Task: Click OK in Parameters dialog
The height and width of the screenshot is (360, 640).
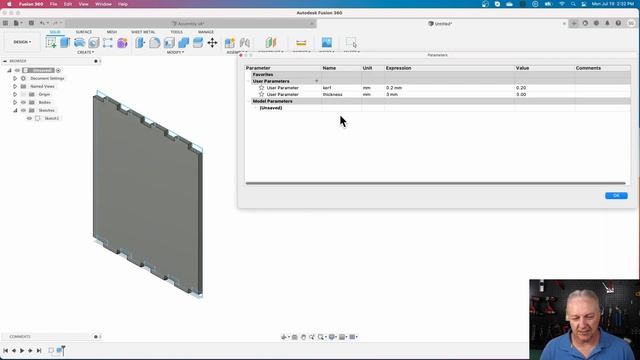Action: click(x=616, y=196)
